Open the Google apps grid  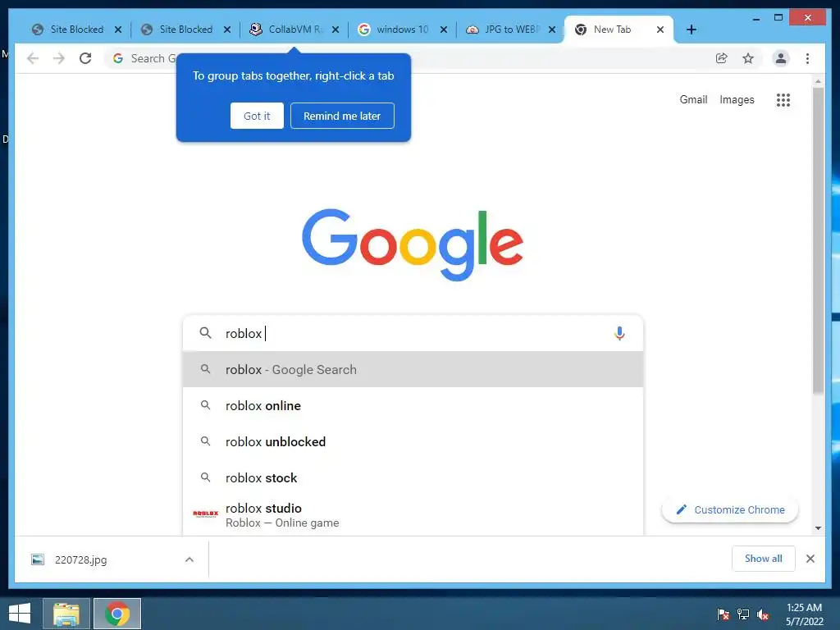pyautogui.click(x=783, y=99)
